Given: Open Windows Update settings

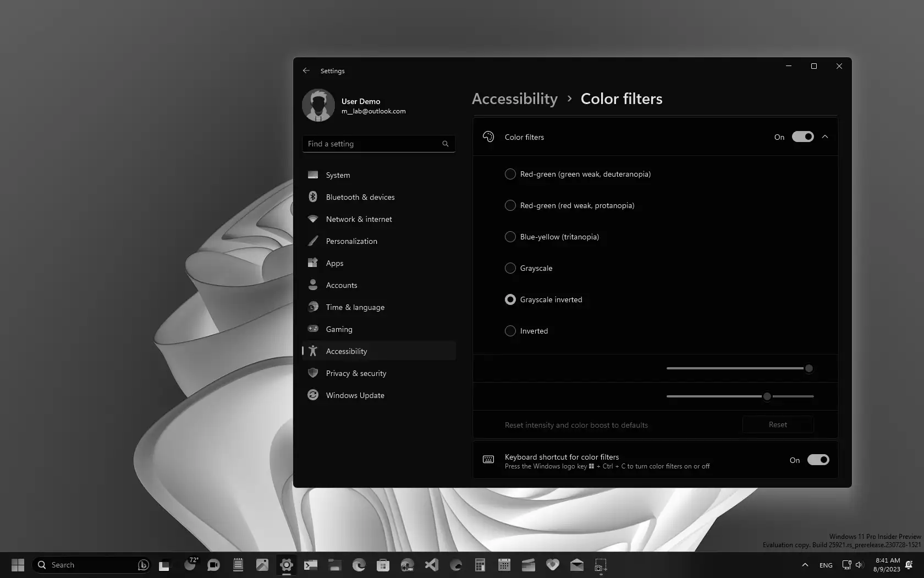Looking at the screenshot, I should pos(355,395).
